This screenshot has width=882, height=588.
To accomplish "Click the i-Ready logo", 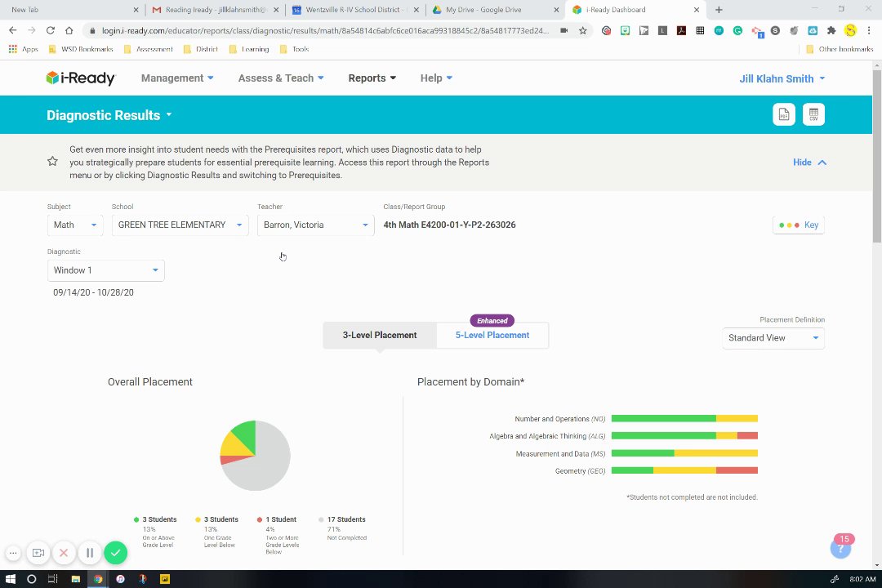I will point(80,78).
